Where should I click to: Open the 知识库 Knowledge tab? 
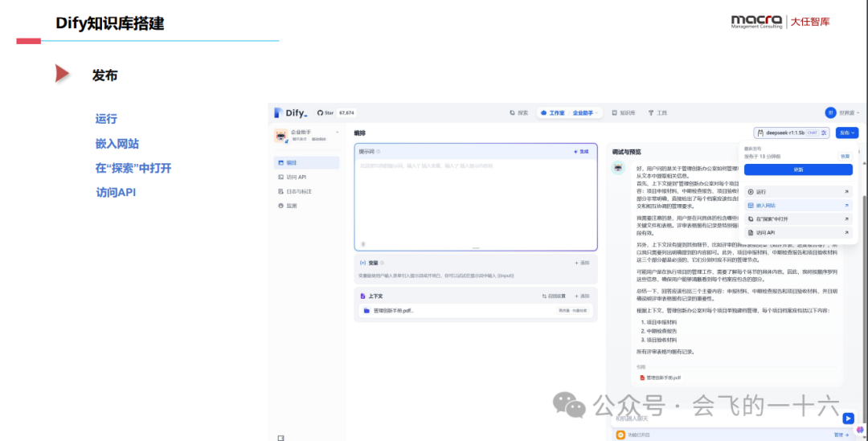tap(624, 113)
